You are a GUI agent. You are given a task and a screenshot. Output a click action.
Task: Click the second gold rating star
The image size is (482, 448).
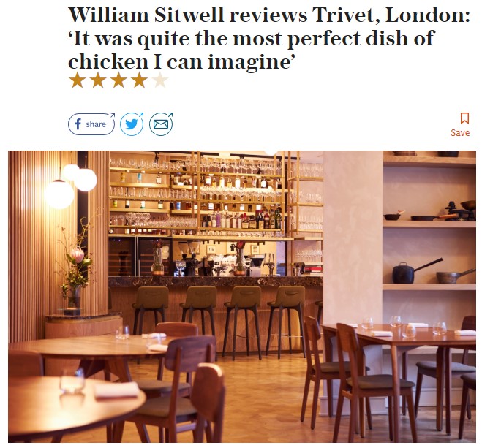(x=98, y=80)
